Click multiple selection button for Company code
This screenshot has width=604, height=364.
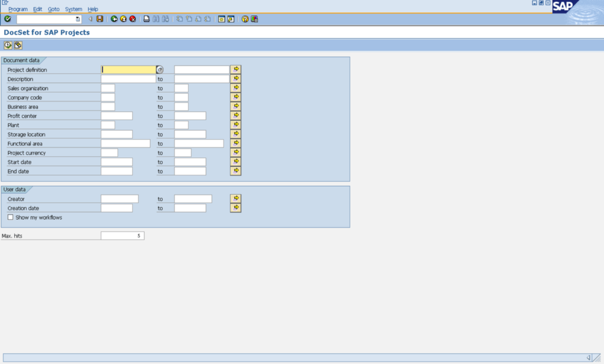[x=236, y=97]
